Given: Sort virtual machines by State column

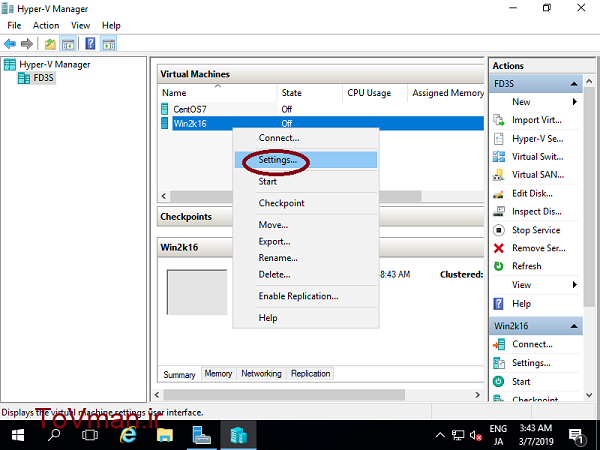Looking at the screenshot, I should 310,93.
